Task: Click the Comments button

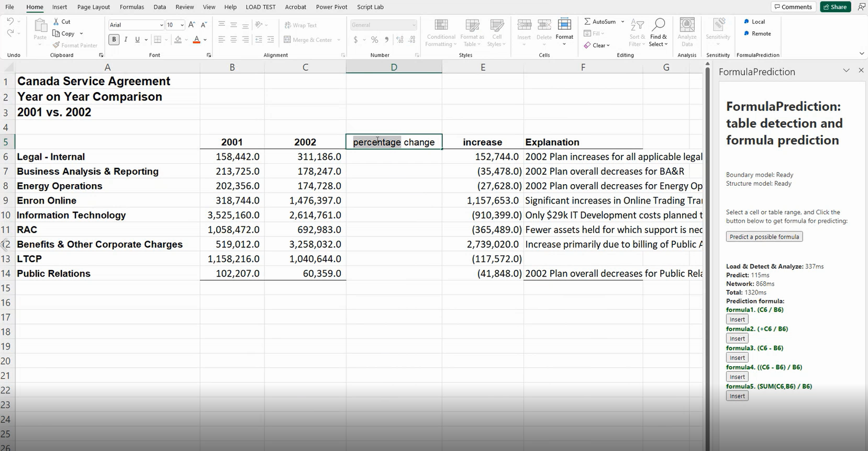Action: (x=793, y=7)
